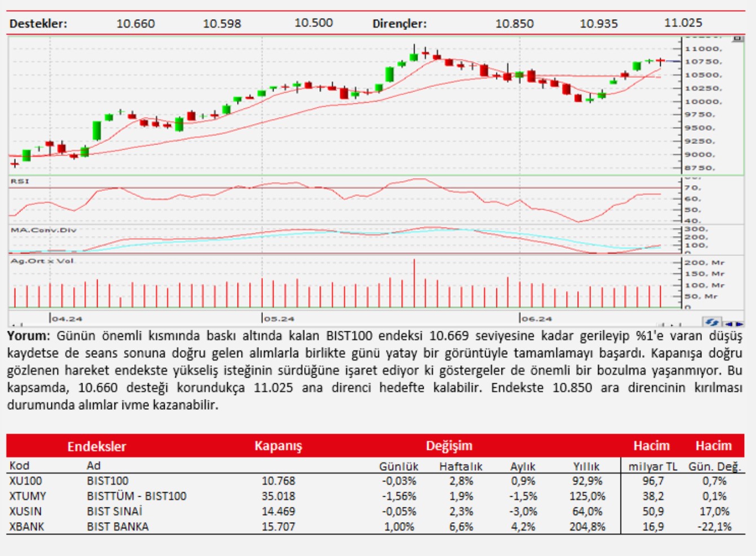Click the 17,0% volume change cell
The width and height of the screenshot is (756, 556).
click(x=714, y=511)
